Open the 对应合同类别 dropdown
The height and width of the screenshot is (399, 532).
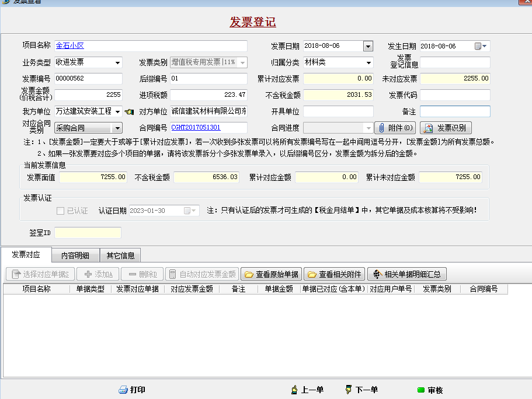(117, 128)
